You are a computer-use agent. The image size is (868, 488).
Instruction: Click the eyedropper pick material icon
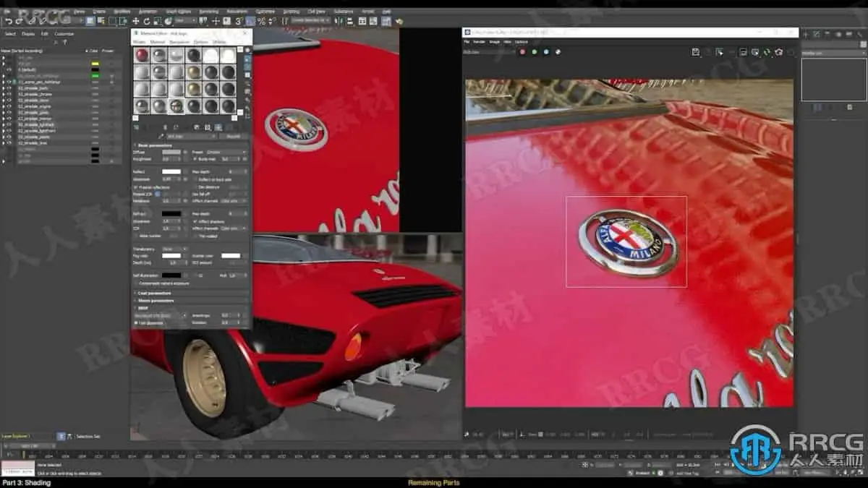click(x=160, y=135)
